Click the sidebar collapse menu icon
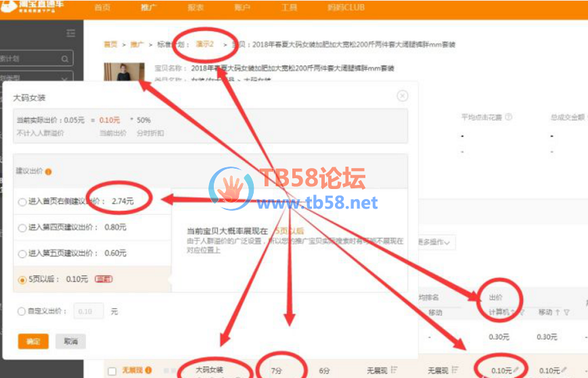Screen dimensions: 588x378 (x=70, y=33)
